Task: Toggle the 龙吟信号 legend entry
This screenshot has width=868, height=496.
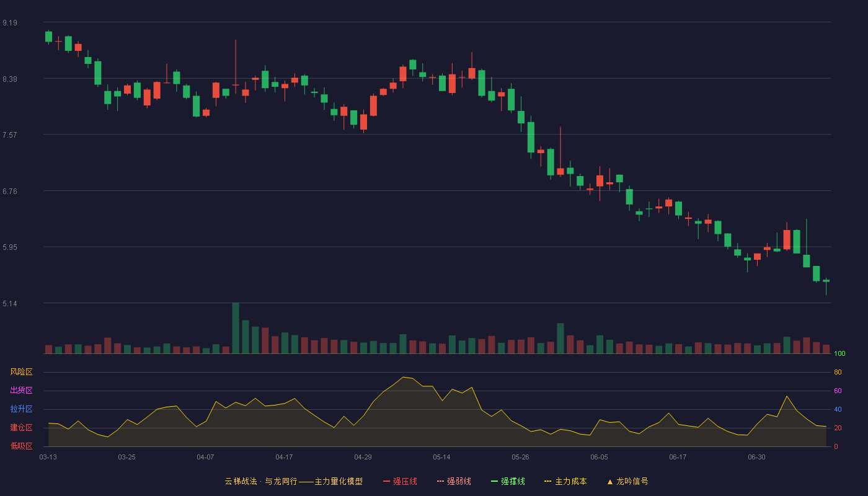Action: pos(627,481)
